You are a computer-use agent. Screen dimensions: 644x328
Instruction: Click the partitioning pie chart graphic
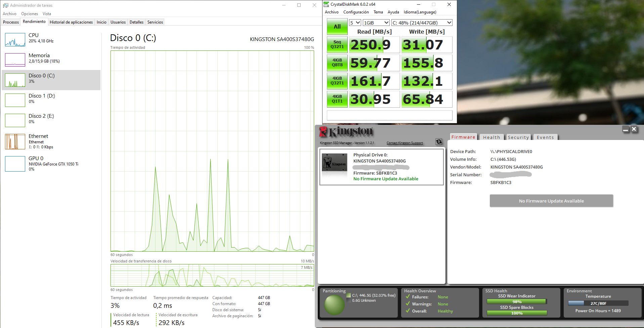pyautogui.click(x=335, y=305)
